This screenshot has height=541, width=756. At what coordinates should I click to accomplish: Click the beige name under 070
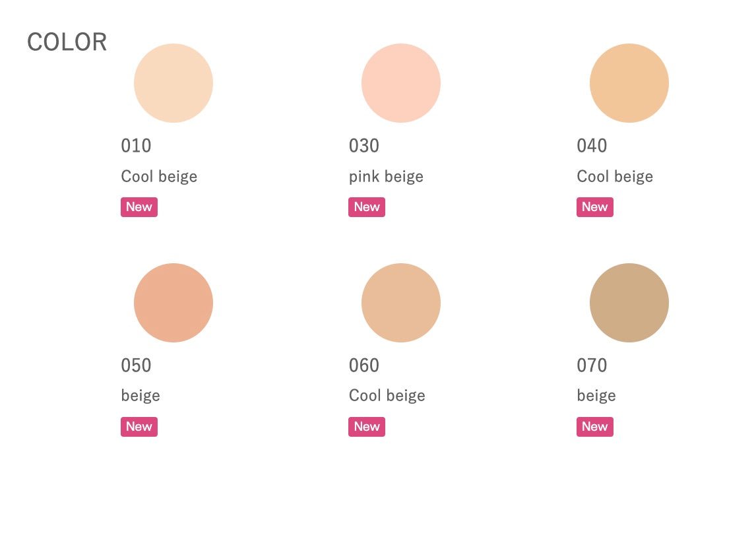596,396
